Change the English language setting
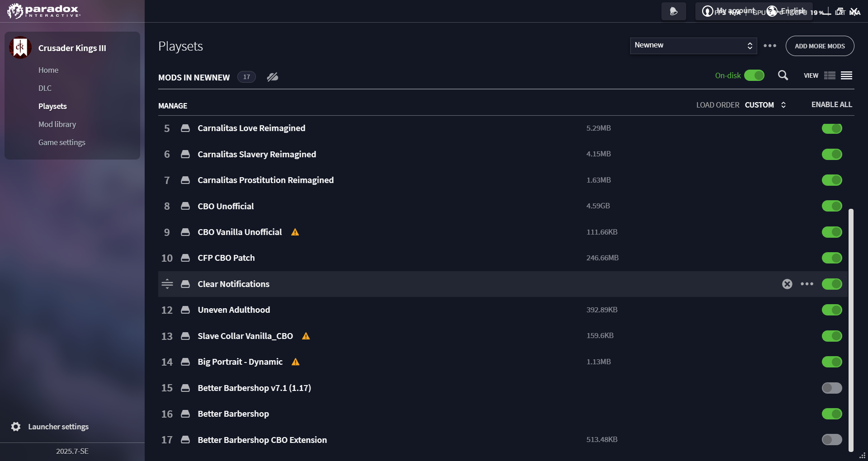The image size is (868, 461). click(x=787, y=11)
